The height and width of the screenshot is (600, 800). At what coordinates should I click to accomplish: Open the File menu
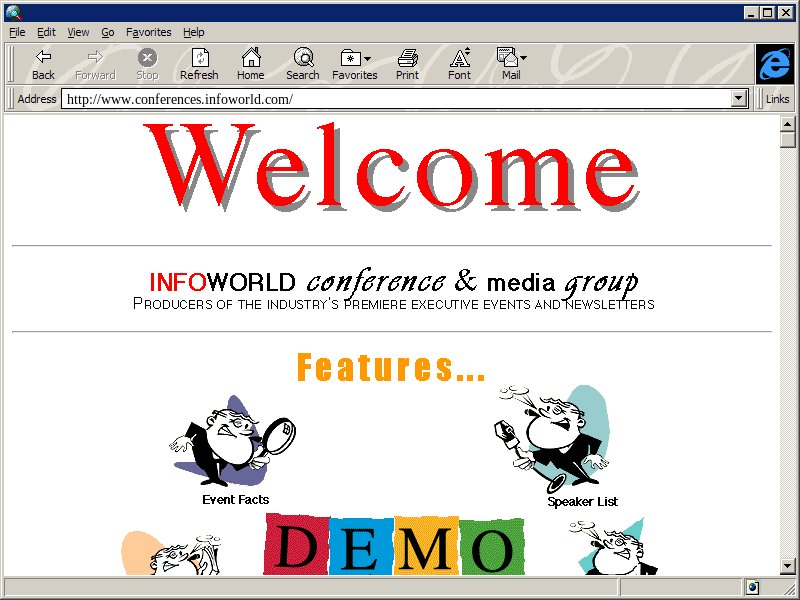pos(18,32)
